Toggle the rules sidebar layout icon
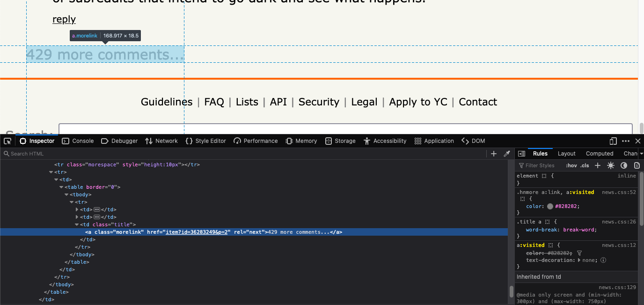644x305 pixels. (x=521, y=153)
